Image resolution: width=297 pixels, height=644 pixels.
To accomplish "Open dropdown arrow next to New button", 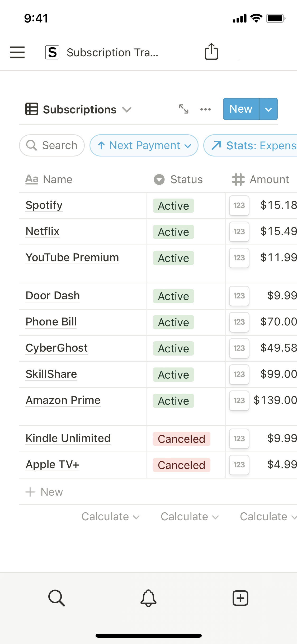I will pos(268,109).
